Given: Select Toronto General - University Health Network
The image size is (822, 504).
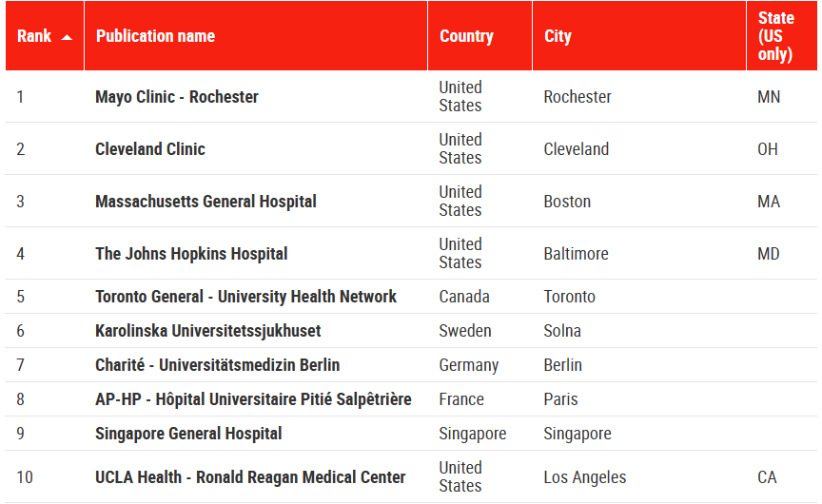Looking at the screenshot, I should [x=245, y=297].
